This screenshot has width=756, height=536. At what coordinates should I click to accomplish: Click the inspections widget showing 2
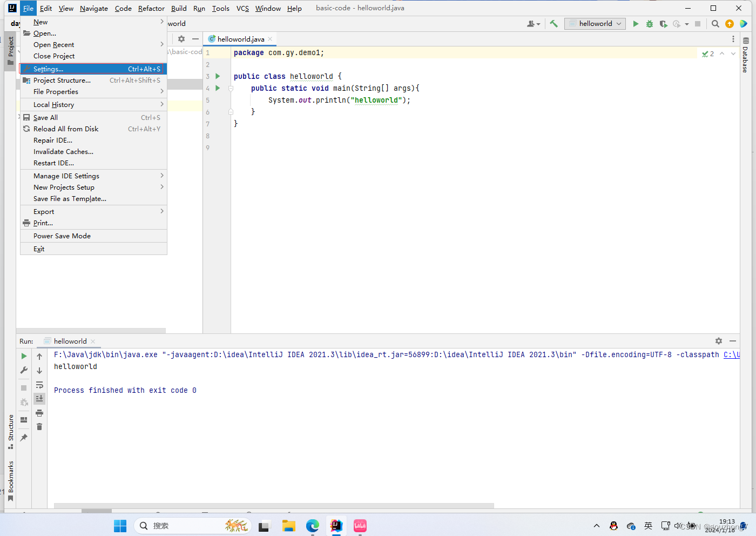[x=708, y=54]
